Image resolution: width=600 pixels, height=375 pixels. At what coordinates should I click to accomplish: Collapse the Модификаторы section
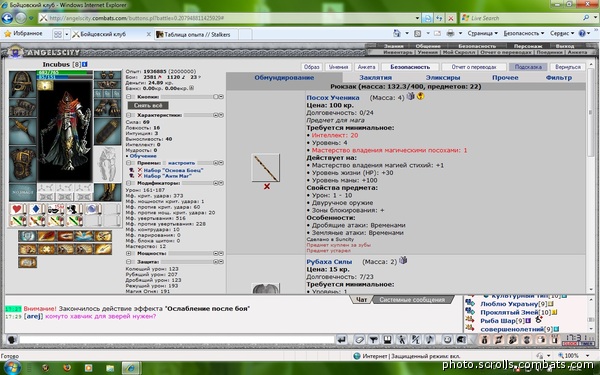point(129,183)
